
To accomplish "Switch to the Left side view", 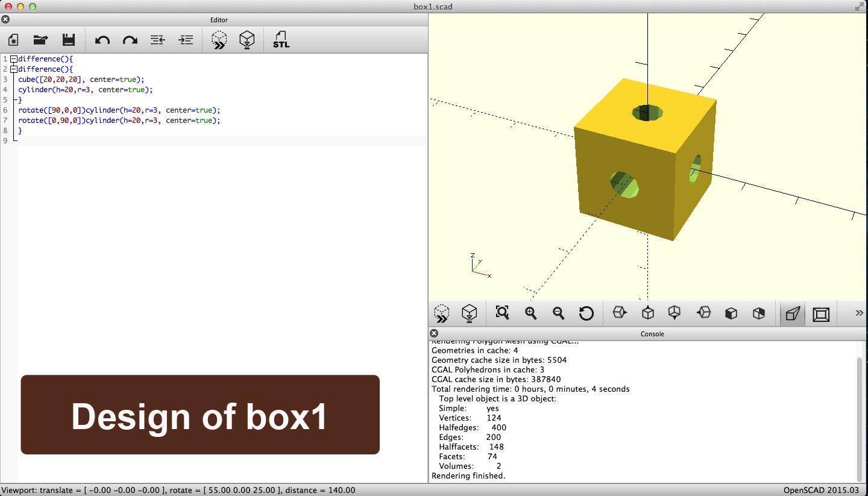I will tap(703, 313).
